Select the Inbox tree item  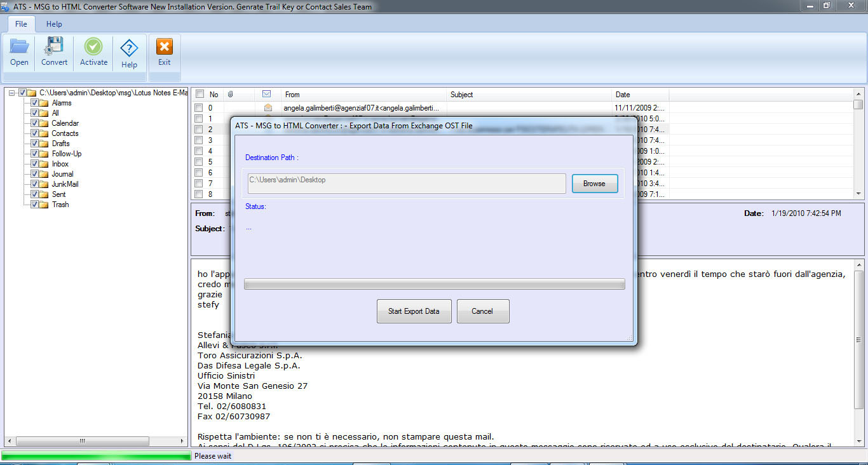pos(60,164)
